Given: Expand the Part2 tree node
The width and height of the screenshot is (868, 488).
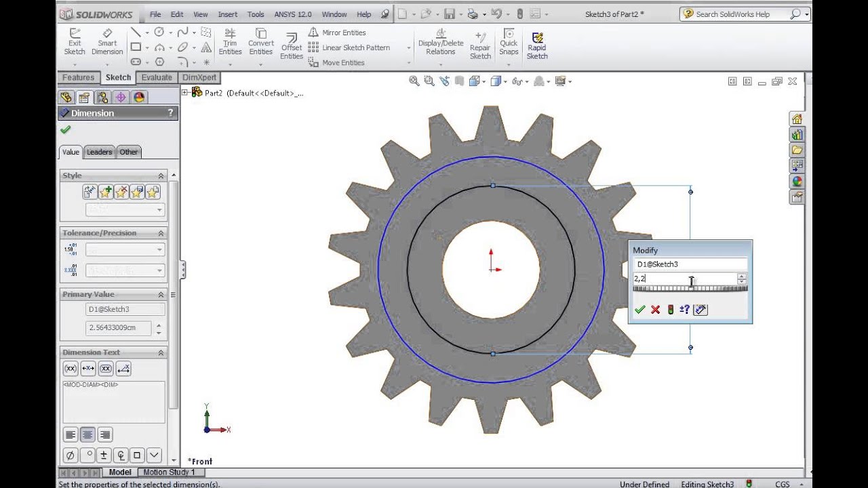Looking at the screenshot, I should pos(184,92).
